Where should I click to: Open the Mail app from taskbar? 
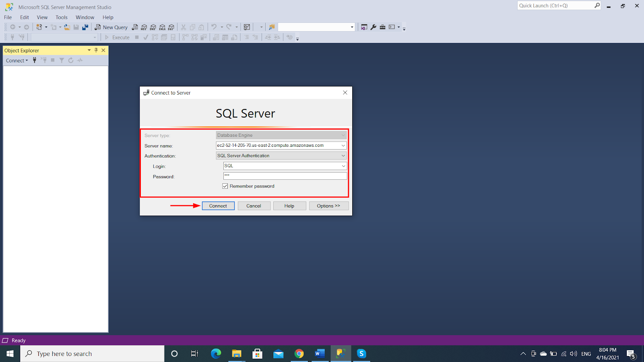pyautogui.click(x=278, y=354)
